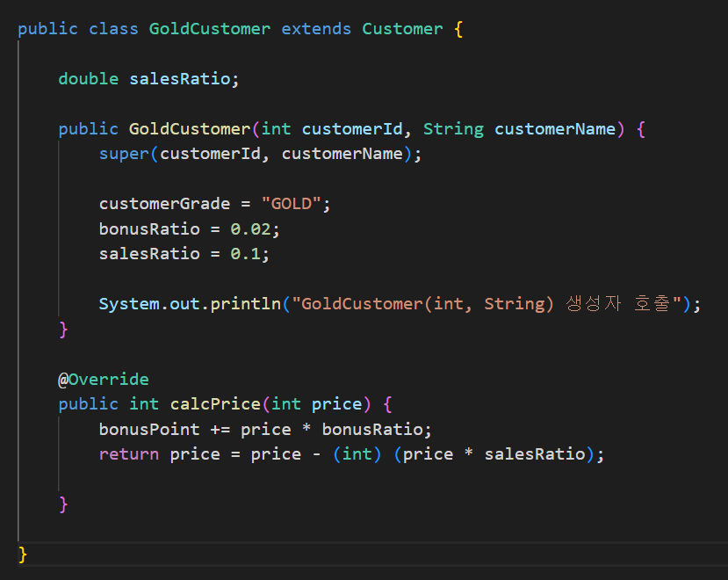
Task: Click the calcPrice method name
Action: click(215, 404)
